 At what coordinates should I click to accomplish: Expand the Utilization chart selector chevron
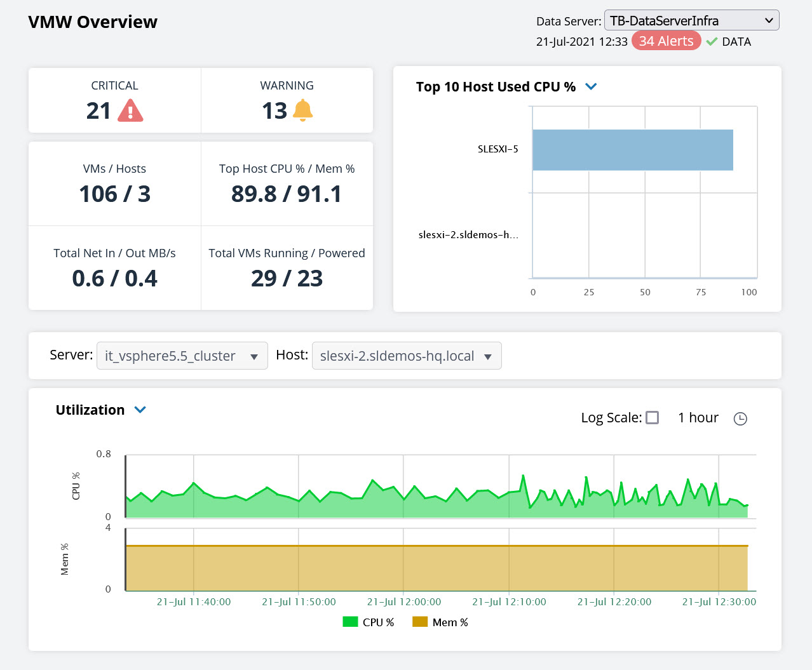[140, 410]
